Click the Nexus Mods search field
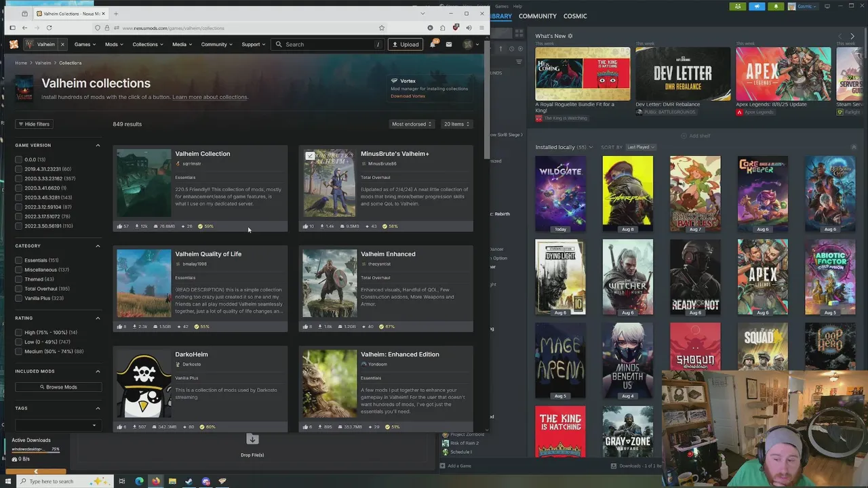Image resolution: width=868 pixels, height=488 pixels. (x=328, y=45)
